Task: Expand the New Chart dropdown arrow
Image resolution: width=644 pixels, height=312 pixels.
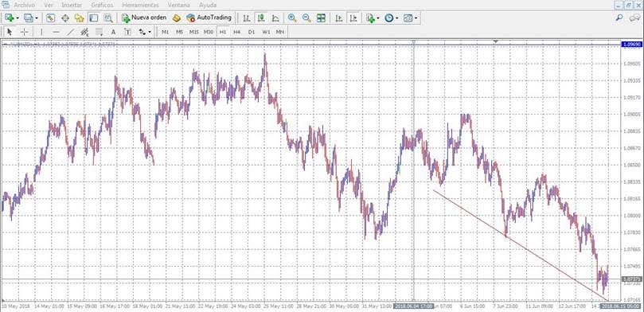Action: click(x=18, y=18)
